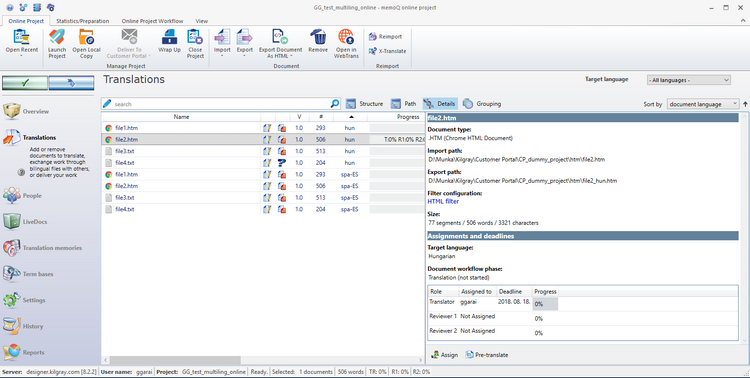Click file2.htm hun progress bar

[x=397, y=140]
